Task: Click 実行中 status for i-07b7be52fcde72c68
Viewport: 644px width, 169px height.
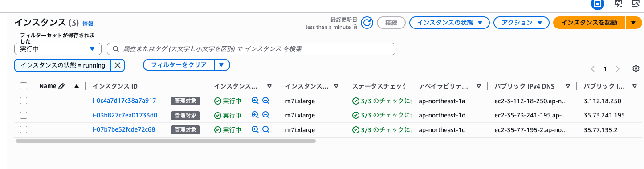Action: coord(228,130)
